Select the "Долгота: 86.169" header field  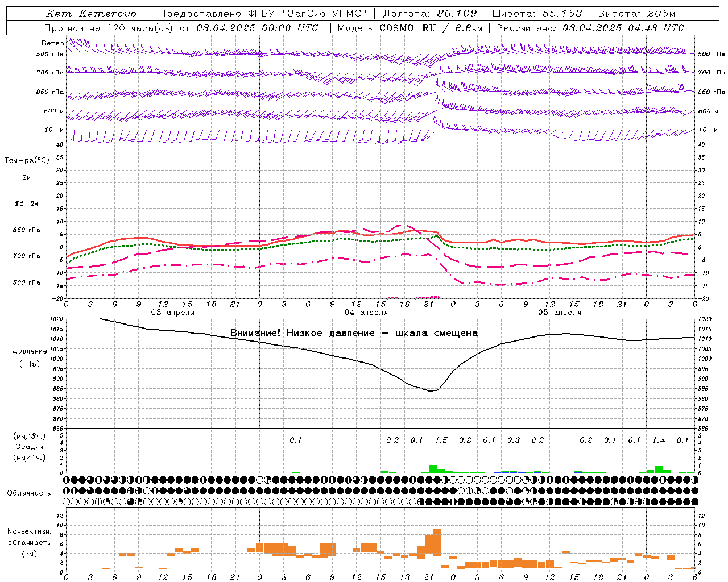click(x=431, y=14)
